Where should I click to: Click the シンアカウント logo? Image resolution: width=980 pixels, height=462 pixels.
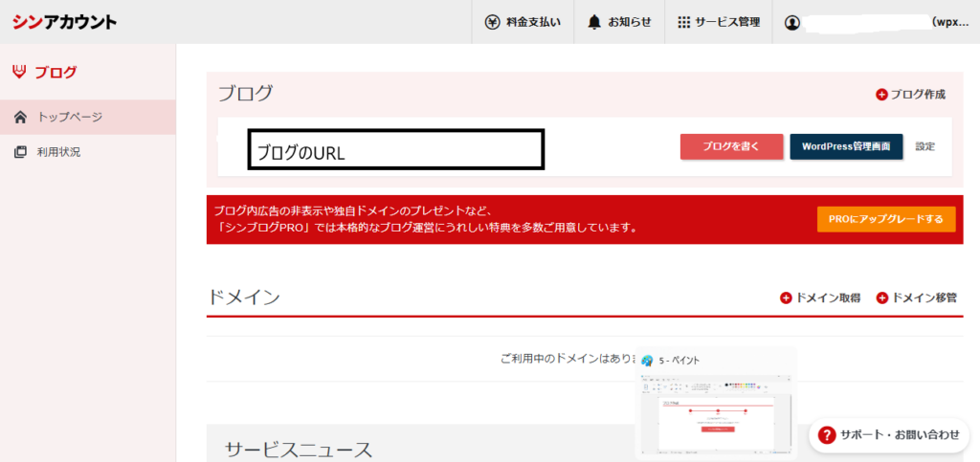(x=64, y=21)
